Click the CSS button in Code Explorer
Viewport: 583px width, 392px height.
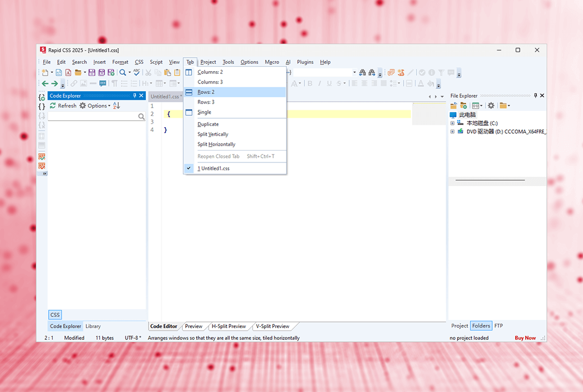(55, 315)
